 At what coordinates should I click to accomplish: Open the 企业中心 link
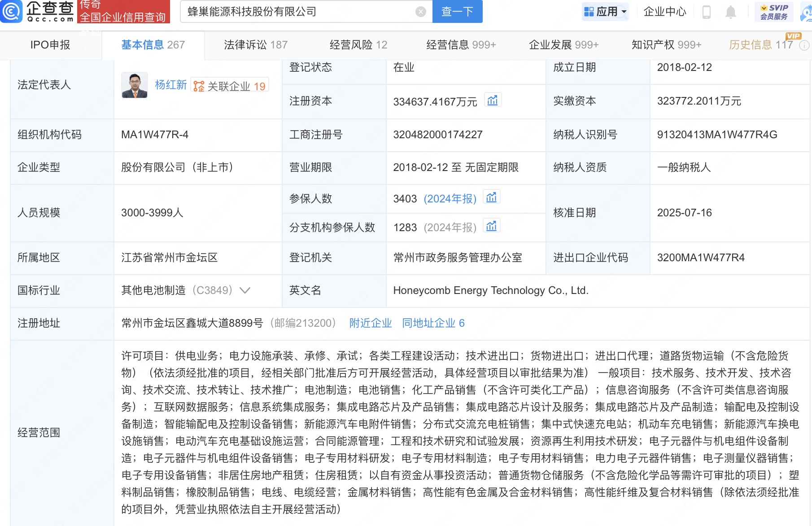click(665, 12)
